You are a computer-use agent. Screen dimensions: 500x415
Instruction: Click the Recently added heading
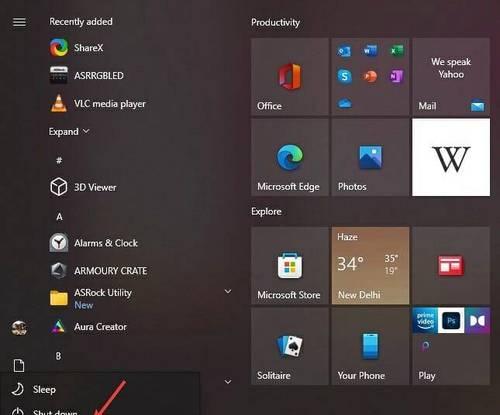[x=81, y=22]
